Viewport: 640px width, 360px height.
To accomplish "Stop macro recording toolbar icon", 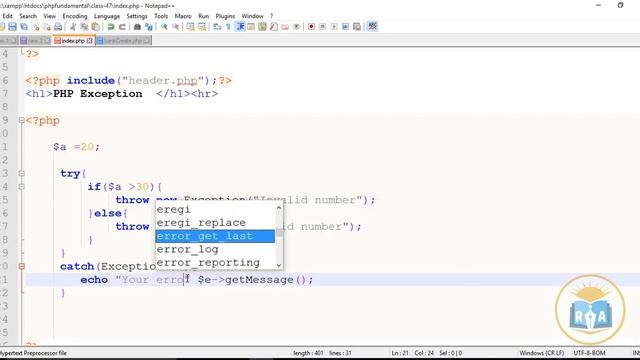I will [x=322, y=27].
